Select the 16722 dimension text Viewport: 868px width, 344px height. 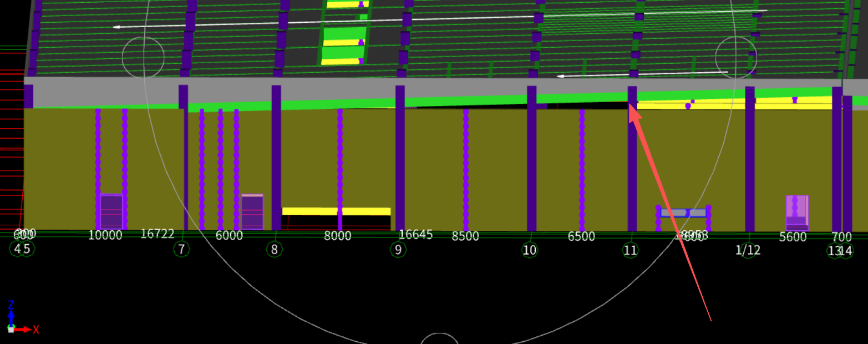[x=158, y=234]
